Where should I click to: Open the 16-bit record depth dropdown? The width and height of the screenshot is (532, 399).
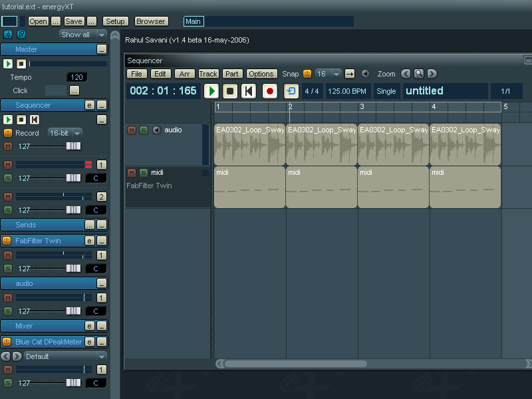[65, 133]
